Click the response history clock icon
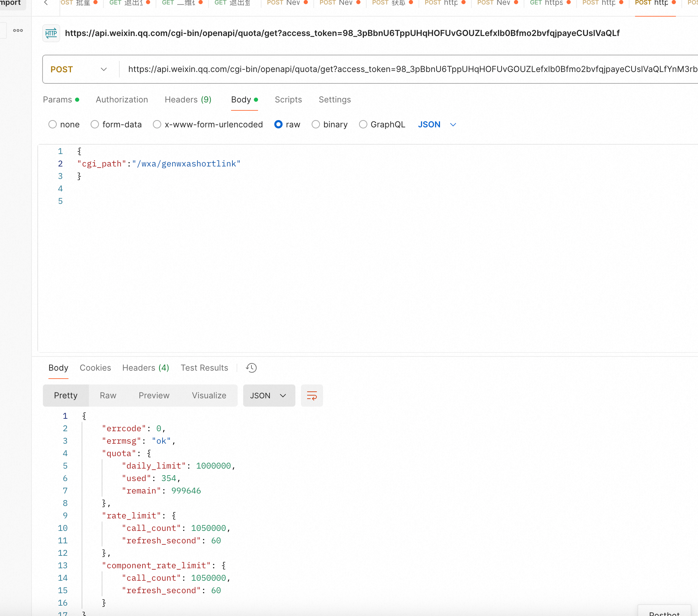The width and height of the screenshot is (698, 616). pyautogui.click(x=251, y=368)
